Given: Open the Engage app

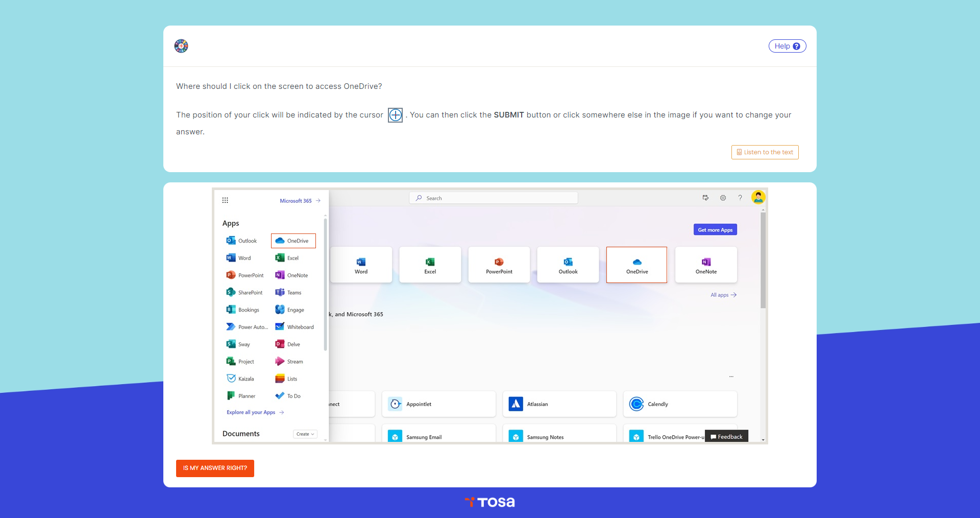Looking at the screenshot, I should 289,310.
